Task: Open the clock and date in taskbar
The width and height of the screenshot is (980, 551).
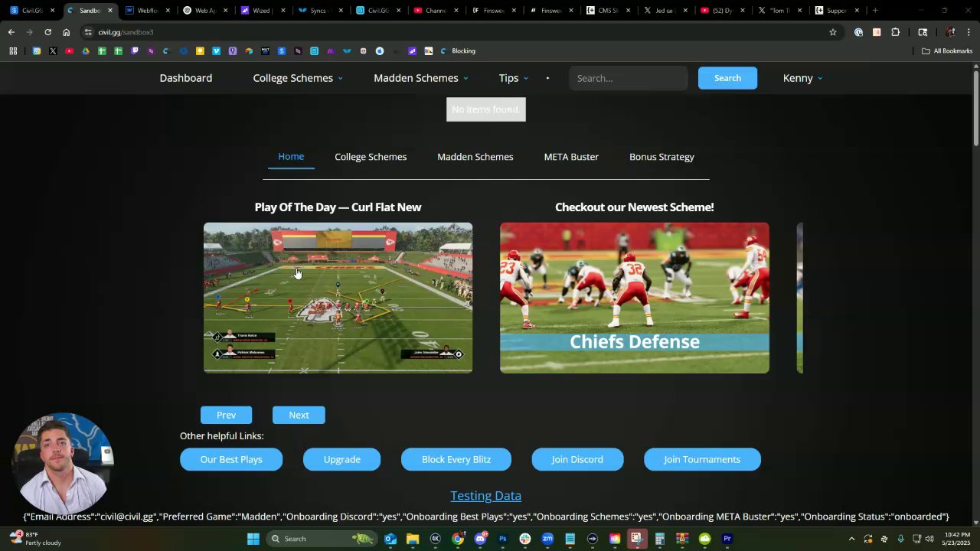Action: 955,539
